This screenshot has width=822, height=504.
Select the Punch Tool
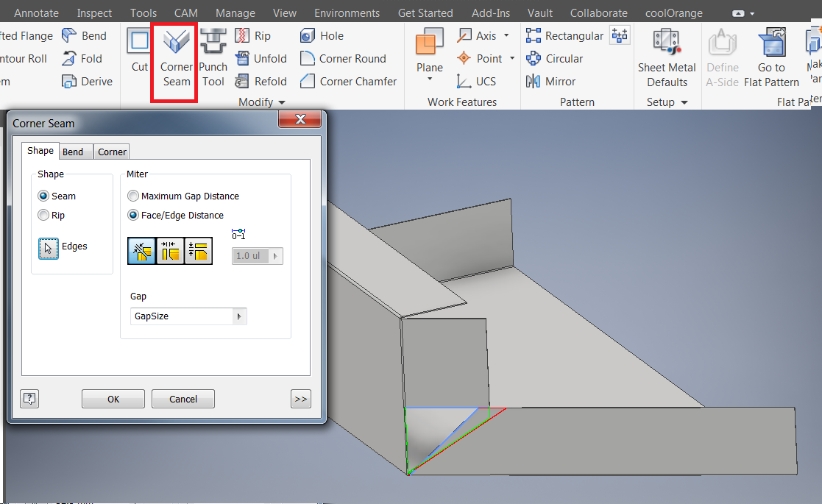coord(213,59)
